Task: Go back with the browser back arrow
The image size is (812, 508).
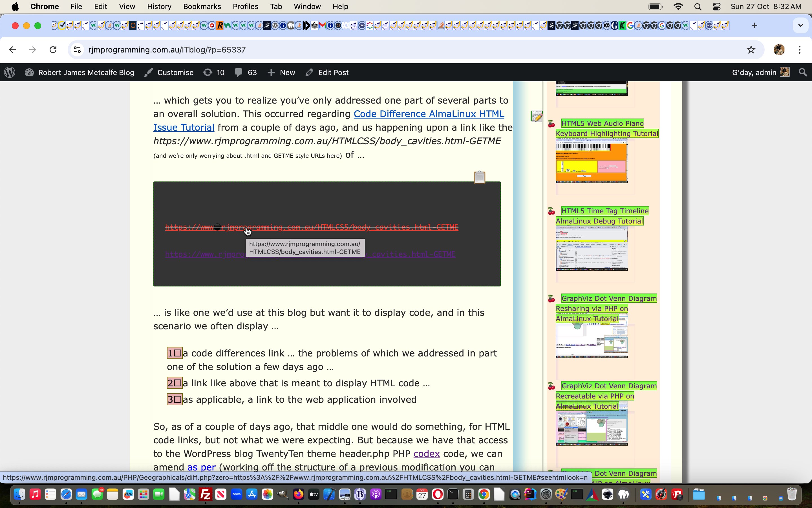Action: [x=12, y=50]
